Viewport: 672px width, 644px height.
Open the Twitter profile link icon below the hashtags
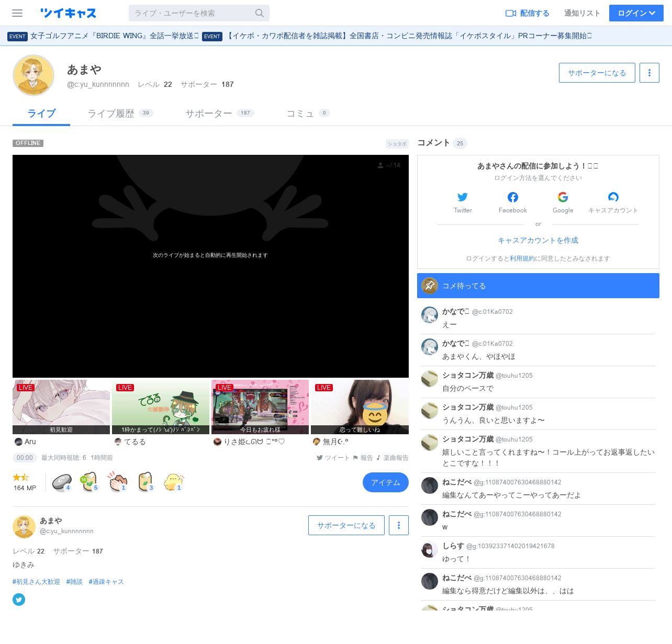19,600
